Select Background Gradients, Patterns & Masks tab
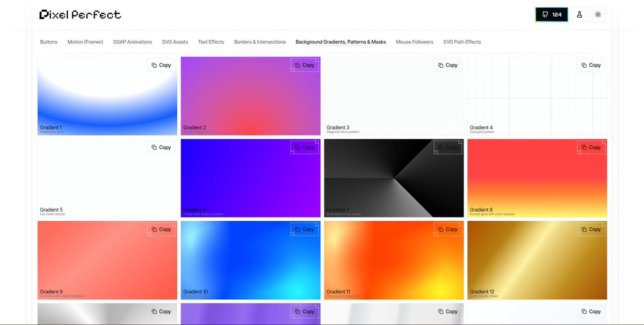 click(341, 42)
